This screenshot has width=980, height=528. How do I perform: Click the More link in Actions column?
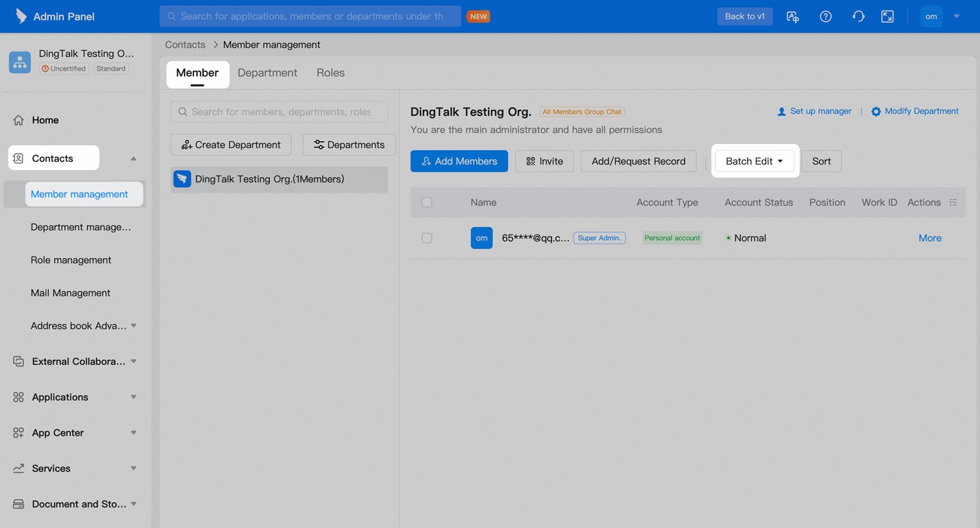click(x=929, y=238)
